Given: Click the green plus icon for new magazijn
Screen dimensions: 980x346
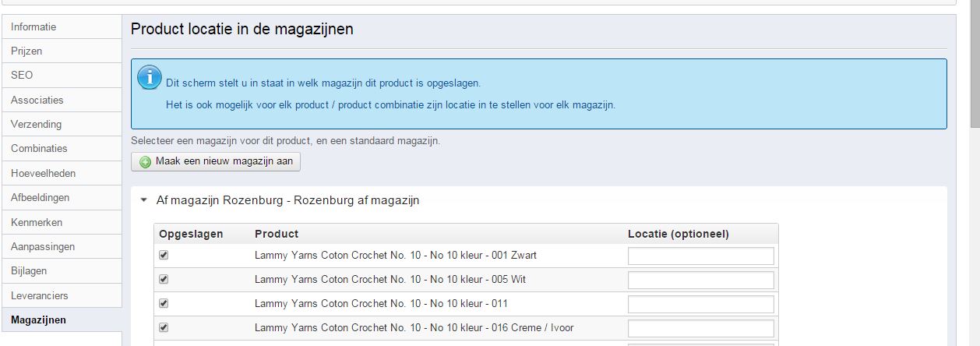Looking at the screenshot, I should tap(146, 162).
